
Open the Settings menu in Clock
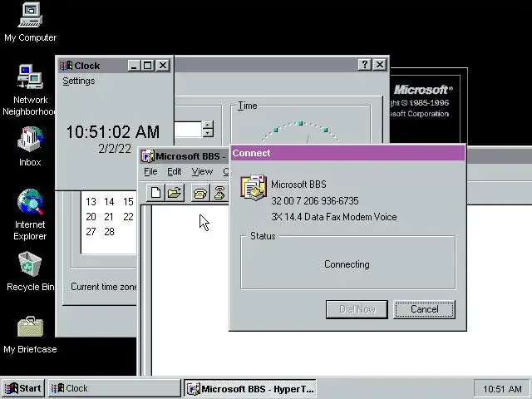click(x=79, y=81)
